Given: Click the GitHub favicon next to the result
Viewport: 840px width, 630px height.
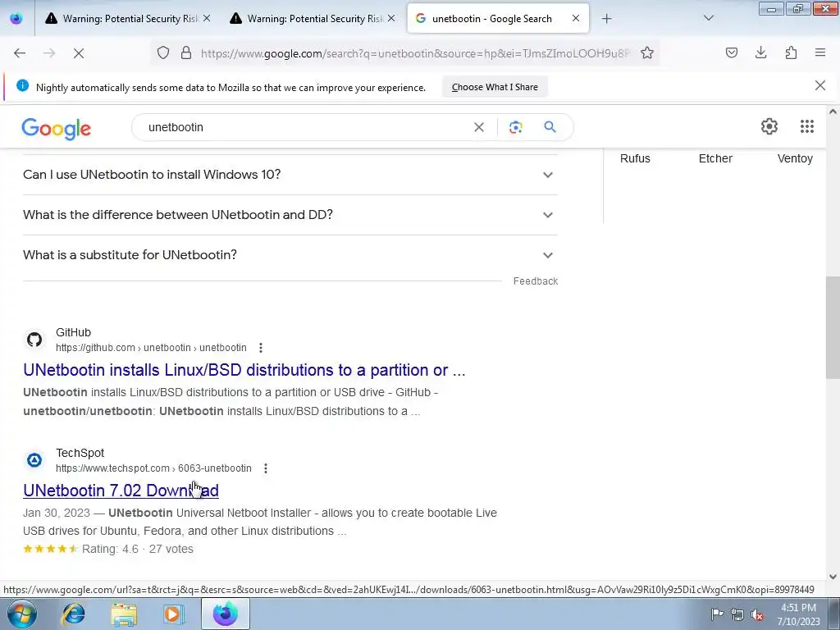Looking at the screenshot, I should click(x=34, y=340).
